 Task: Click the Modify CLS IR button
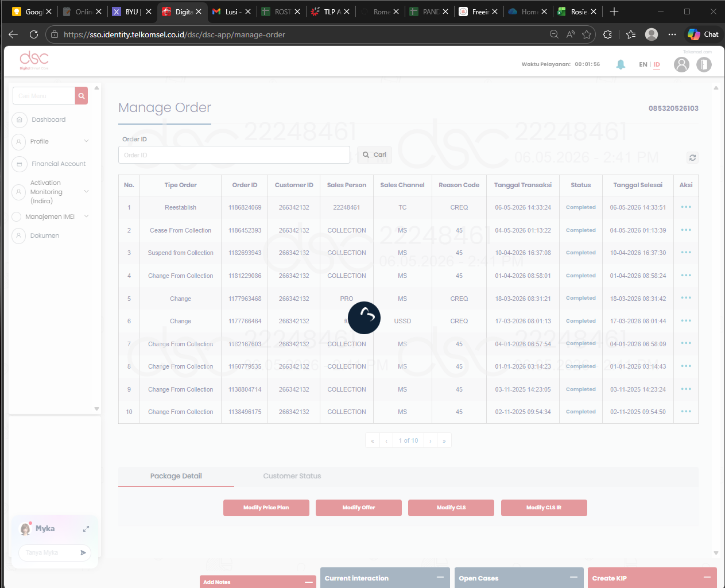(x=544, y=508)
